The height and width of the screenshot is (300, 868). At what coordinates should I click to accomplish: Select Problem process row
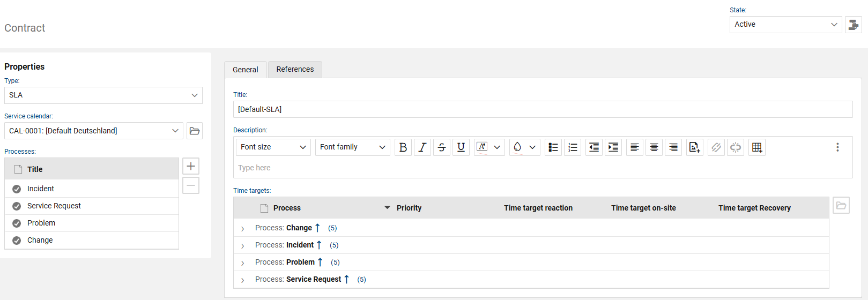click(92, 223)
